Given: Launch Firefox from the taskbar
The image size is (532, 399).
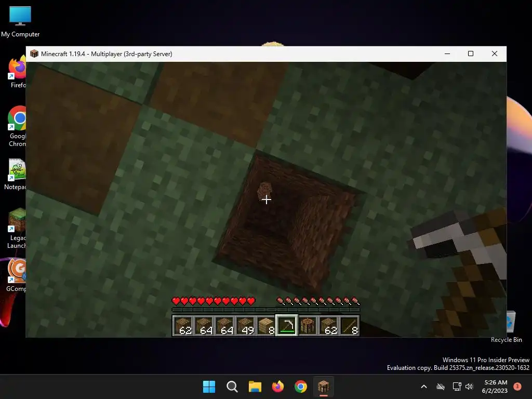Looking at the screenshot, I should [278, 387].
